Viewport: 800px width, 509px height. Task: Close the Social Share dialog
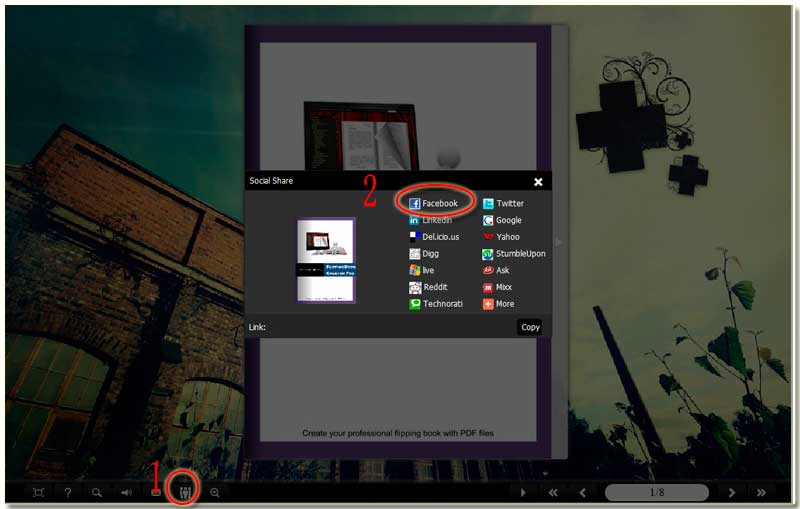(538, 182)
